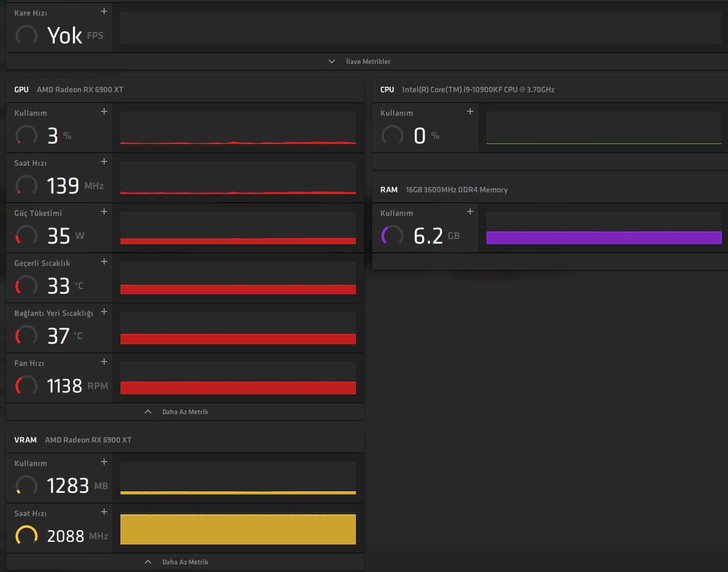
Task: Click the Kare Hızı label
Action: click(31, 13)
